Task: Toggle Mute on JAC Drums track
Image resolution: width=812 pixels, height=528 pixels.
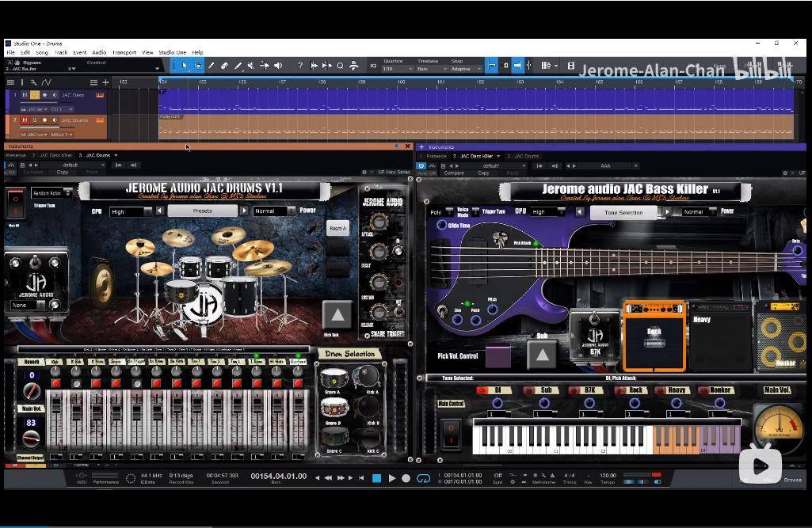Action: [x=25, y=120]
